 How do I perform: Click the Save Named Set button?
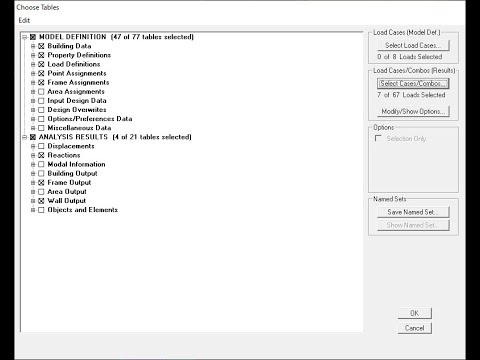click(x=413, y=212)
